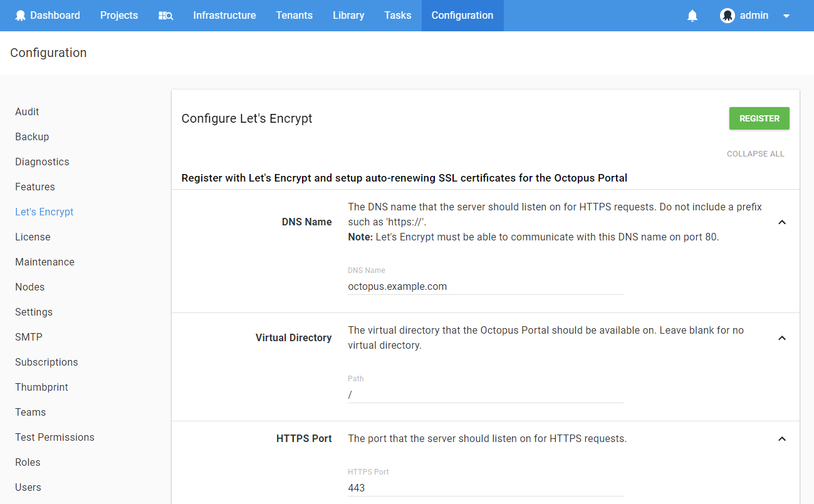Go to Nodes in the sidebar

pyautogui.click(x=30, y=287)
